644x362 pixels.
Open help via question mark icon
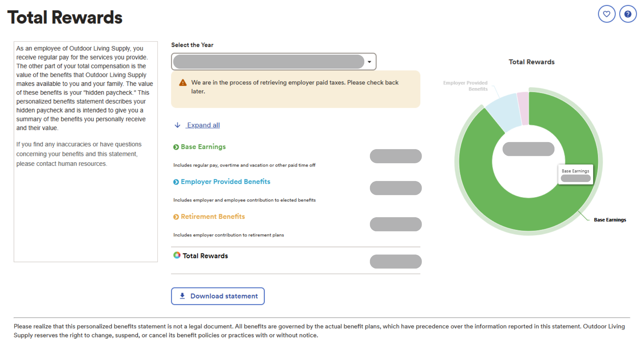coord(628,14)
